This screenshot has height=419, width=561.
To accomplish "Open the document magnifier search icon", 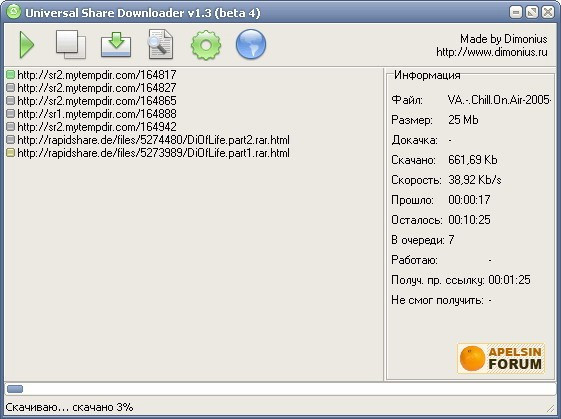I will [161, 44].
